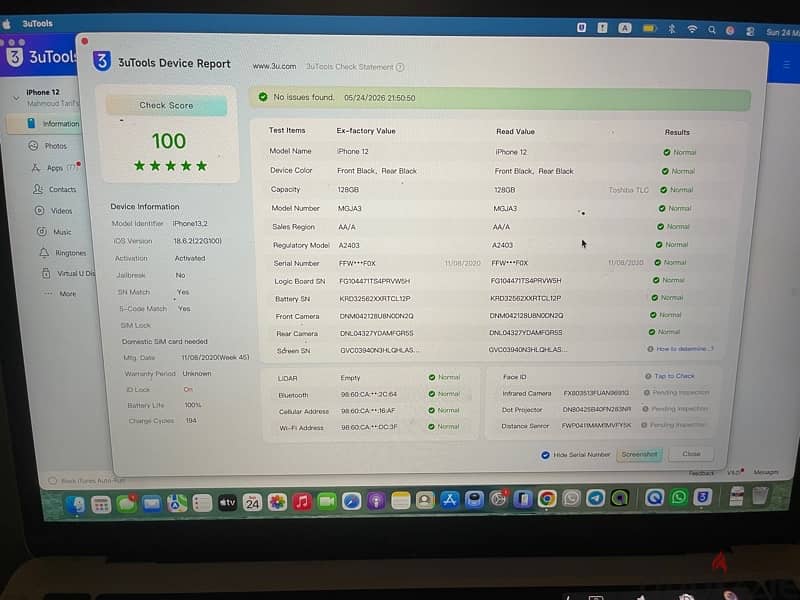Click the battery icon in menu bar
The width and height of the screenshot is (800, 600).
[649, 29]
